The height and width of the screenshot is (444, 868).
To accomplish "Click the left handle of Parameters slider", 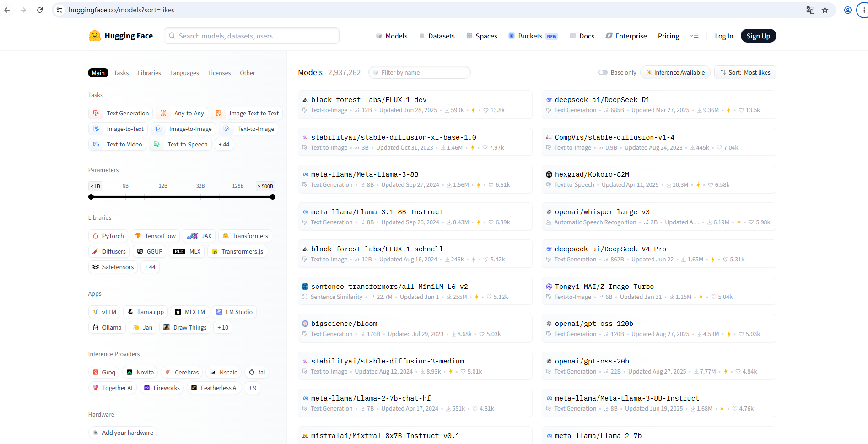I will pos(91,197).
